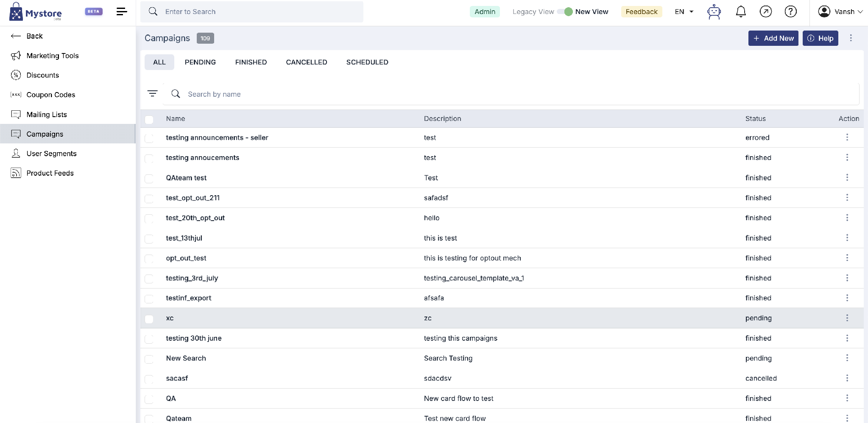
Task: Click the Product Feeds icon
Action: pos(16,173)
